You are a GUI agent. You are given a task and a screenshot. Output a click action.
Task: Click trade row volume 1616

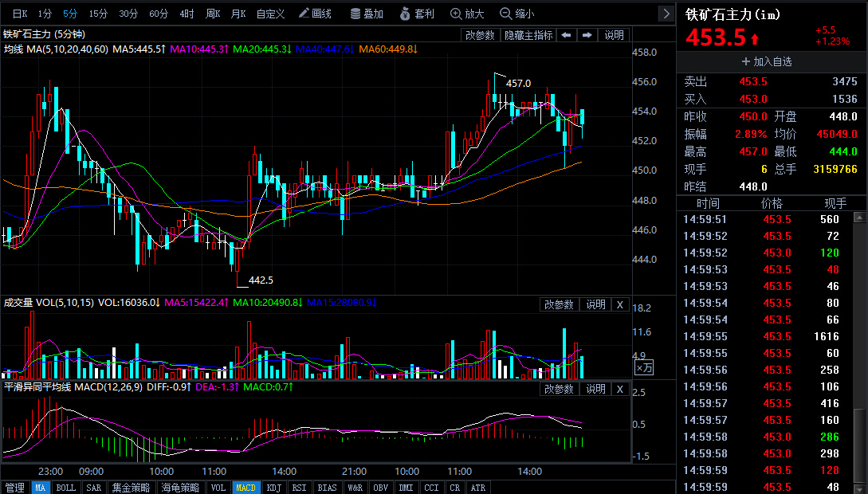[x=827, y=337]
